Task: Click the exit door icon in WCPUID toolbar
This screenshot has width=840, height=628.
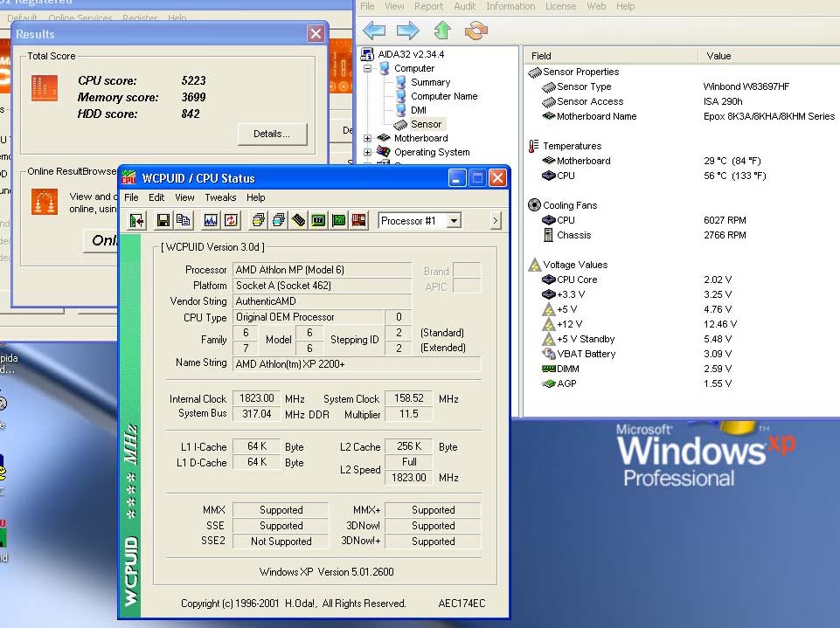Action: (x=137, y=221)
